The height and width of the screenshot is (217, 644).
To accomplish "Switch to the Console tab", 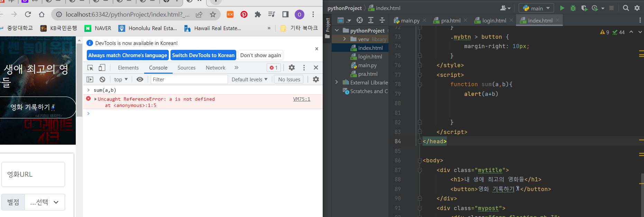I will pyautogui.click(x=158, y=67).
